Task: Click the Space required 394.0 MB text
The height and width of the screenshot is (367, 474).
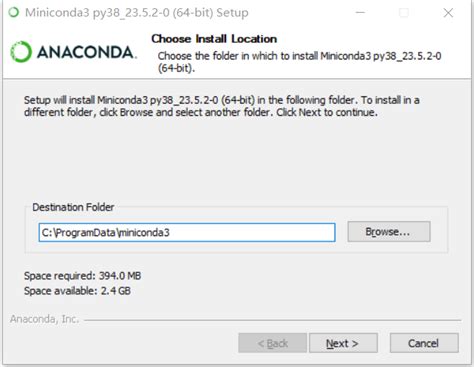Action: coord(82,276)
